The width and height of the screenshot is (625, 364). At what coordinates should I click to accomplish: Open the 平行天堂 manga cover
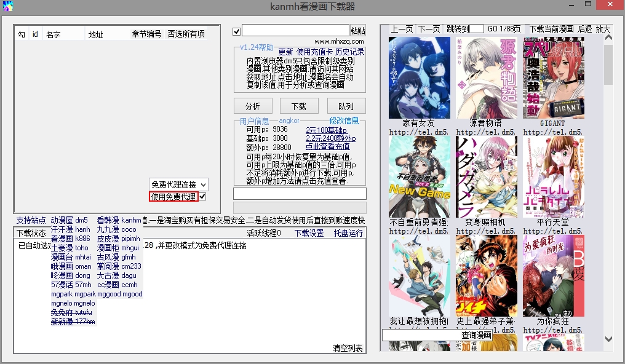click(553, 176)
